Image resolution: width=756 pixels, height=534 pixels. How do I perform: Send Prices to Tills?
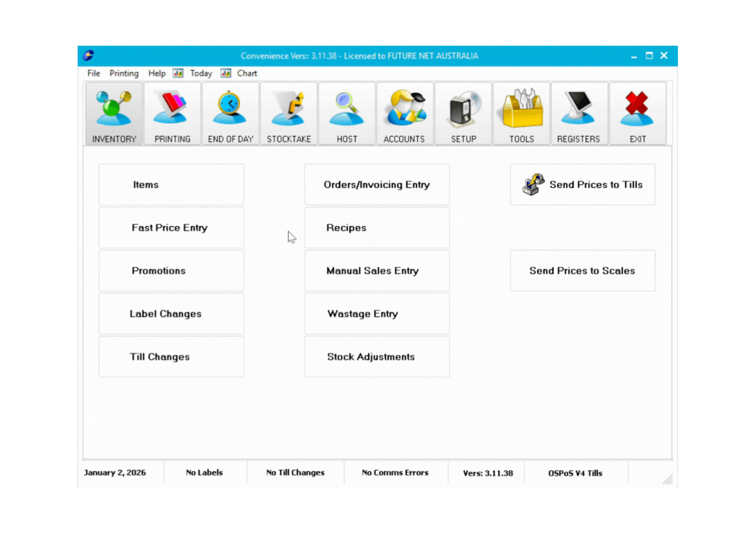point(582,184)
